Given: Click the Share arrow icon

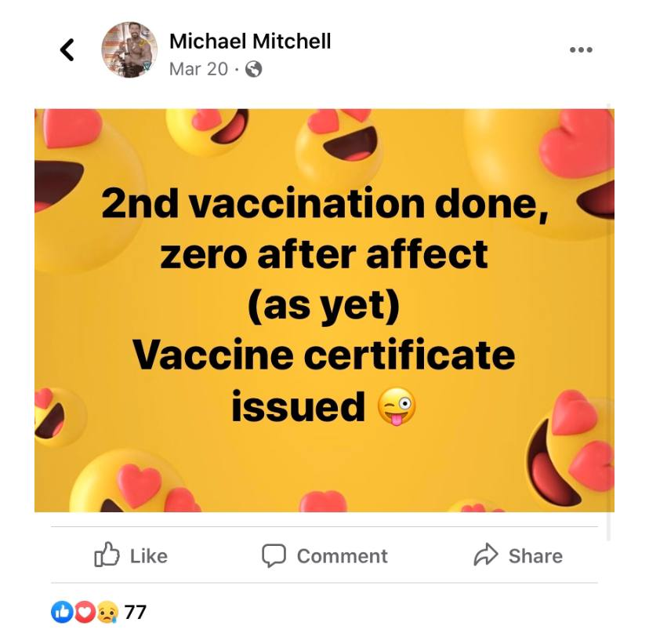Looking at the screenshot, I should coord(486,555).
